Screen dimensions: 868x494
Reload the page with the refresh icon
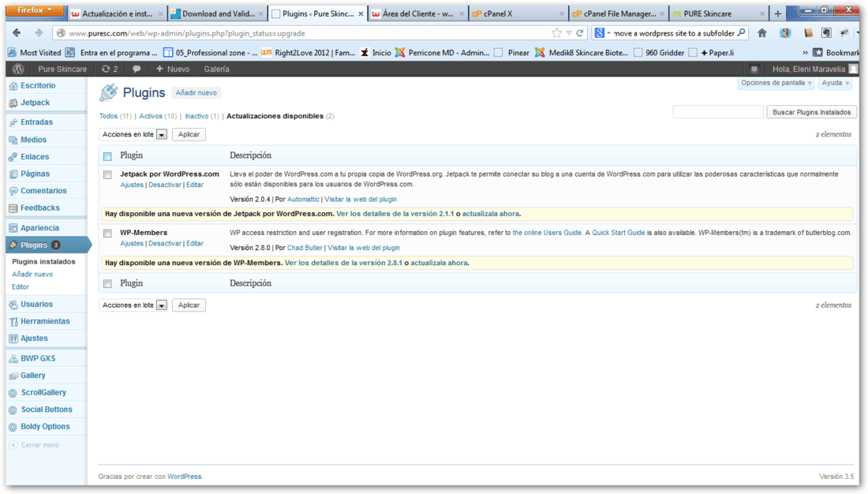580,33
